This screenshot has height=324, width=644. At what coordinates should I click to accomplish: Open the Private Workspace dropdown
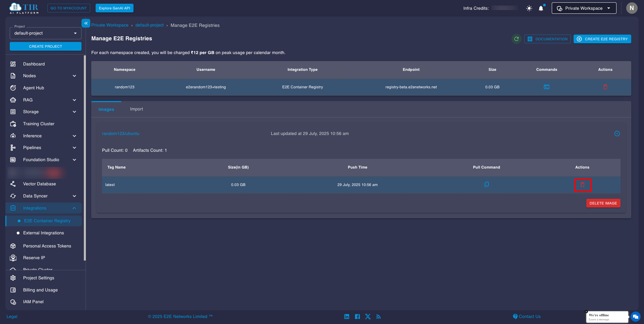pyautogui.click(x=584, y=8)
